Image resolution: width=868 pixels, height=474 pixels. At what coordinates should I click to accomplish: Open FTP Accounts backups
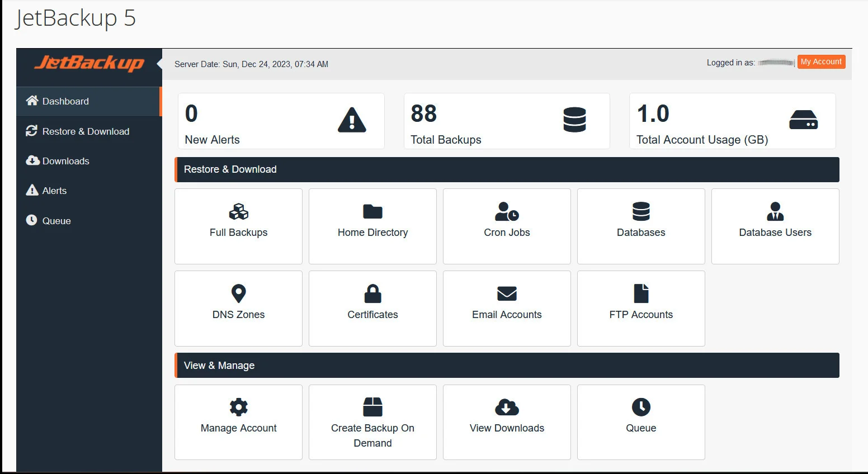tap(641, 308)
